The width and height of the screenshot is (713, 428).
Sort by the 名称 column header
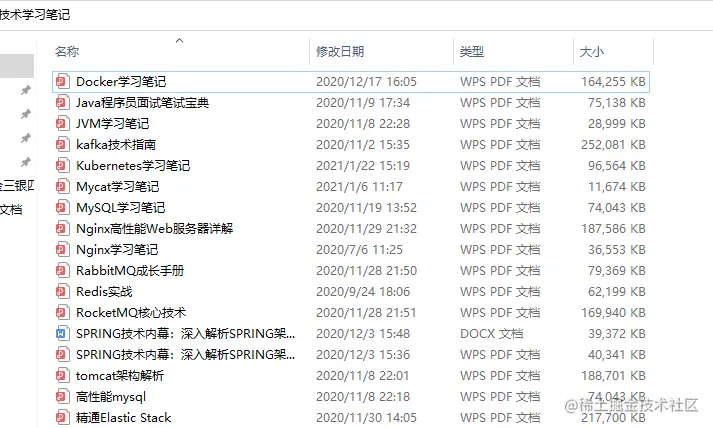pos(67,51)
